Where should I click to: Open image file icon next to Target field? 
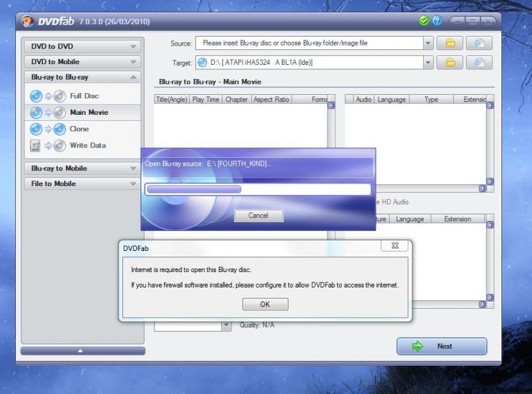coord(479,62)
